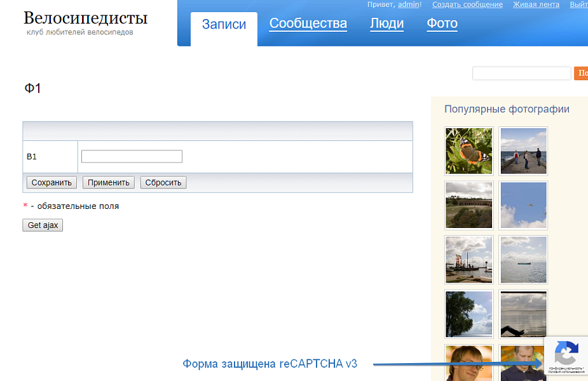Select the Записи tab
The image size is (588, 381).
pyautogui.click(x=224, y=24)
